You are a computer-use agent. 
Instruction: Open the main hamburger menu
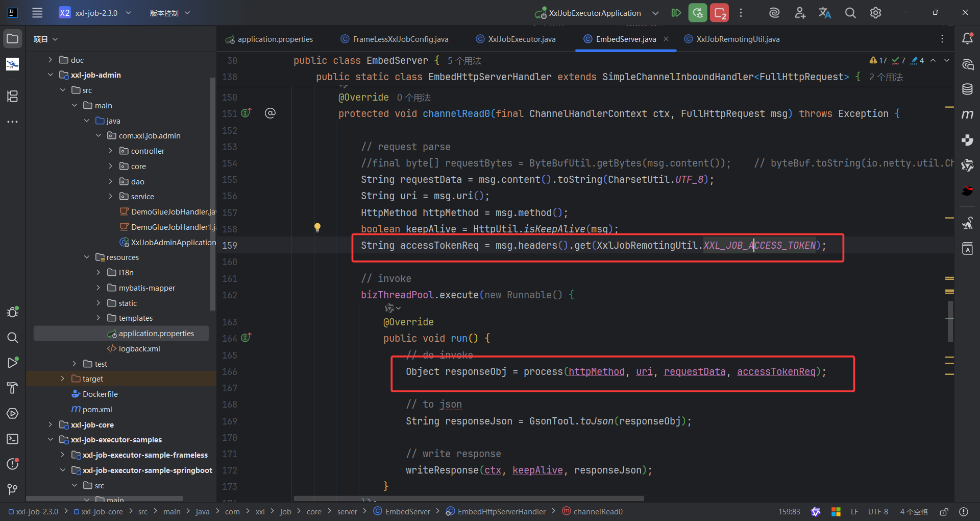pyautogui.click(x=37, y=13)
